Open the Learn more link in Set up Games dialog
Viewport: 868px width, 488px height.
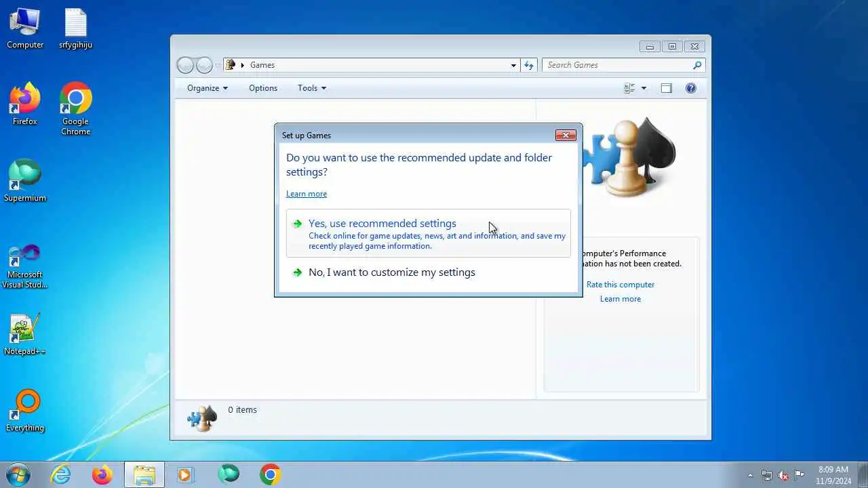pos(307,194)
